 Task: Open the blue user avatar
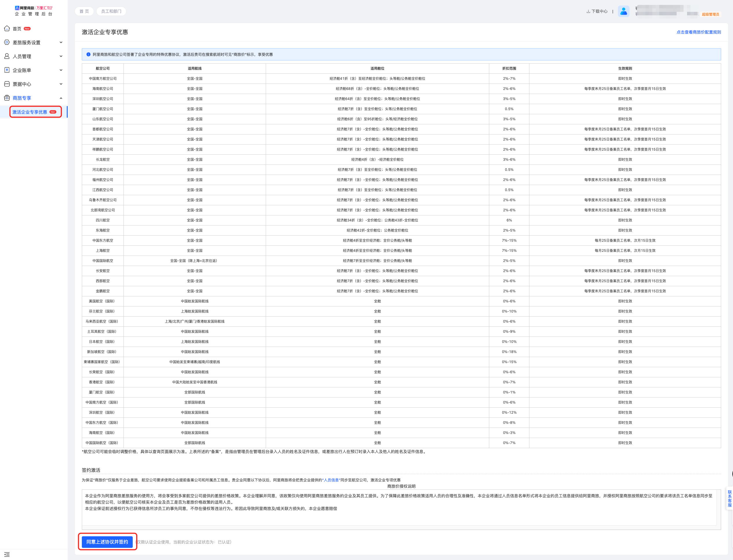pos(623,11)
